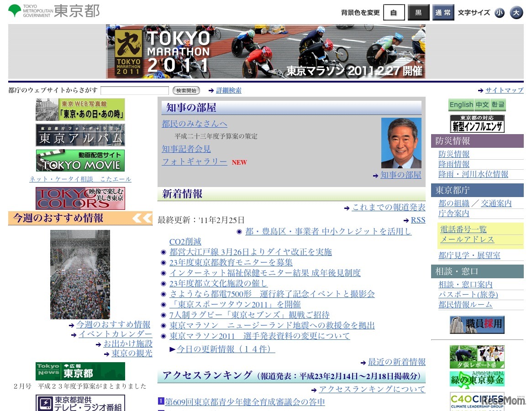The width and height of the screenshot is (532, 411).
Task: Open the Tokyo News 広報東京都 banner
Action: click(x=80, y=371)
